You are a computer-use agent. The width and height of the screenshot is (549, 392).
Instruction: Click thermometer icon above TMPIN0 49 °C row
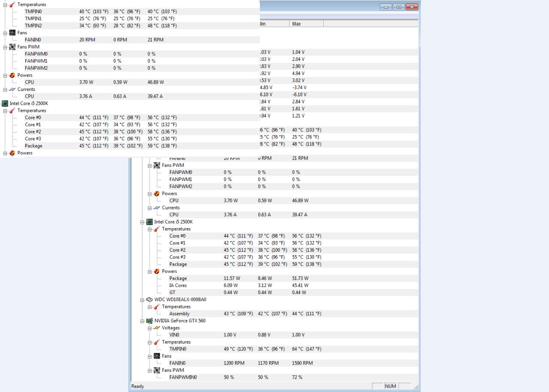(x=157, y=342)
